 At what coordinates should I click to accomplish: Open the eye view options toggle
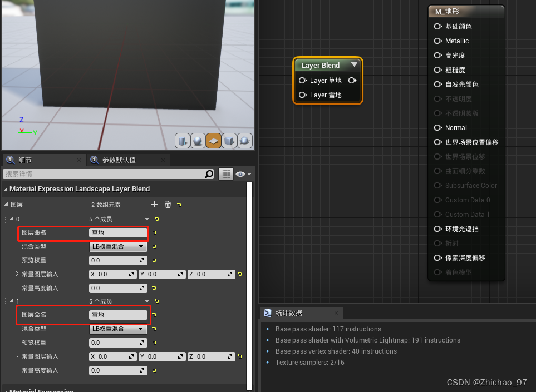pos(240,173)
